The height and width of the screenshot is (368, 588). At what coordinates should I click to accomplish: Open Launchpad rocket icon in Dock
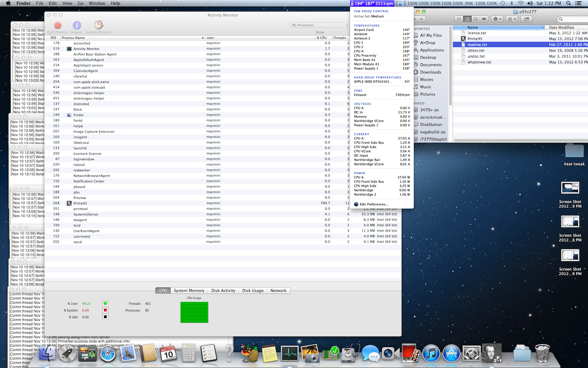[67, 353]
